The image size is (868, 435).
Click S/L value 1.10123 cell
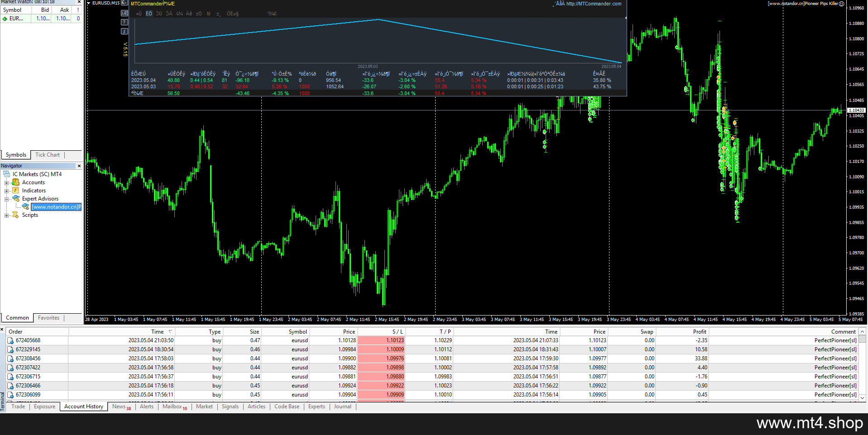point(381,340)
